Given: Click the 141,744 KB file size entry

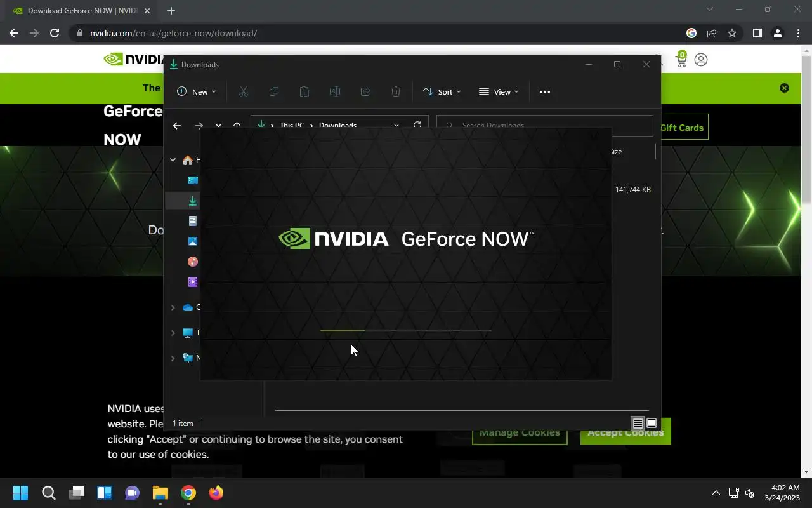Looking at the screenshot, I should (x=632, y=190).
